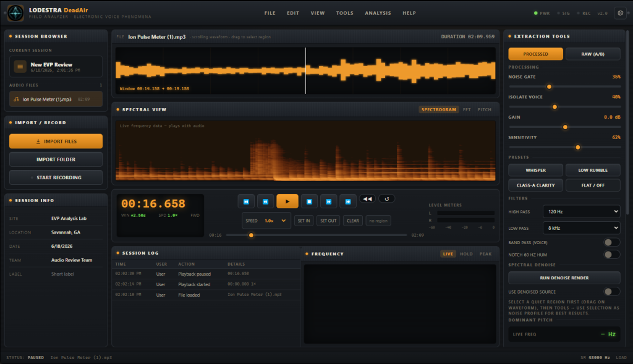Open the Low Pass 8 kHz dropdown
The image size is (633, 364).
coord(582,228)
